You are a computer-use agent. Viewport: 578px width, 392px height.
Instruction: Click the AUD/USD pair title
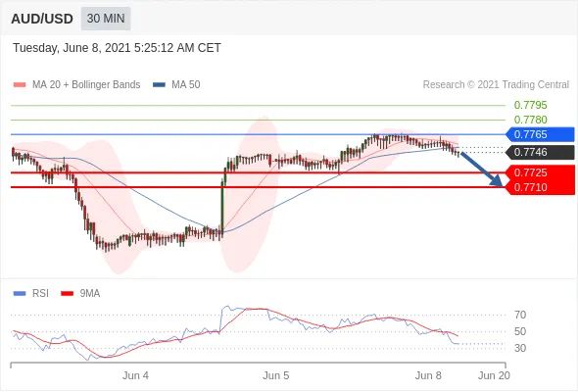[42, 19]
